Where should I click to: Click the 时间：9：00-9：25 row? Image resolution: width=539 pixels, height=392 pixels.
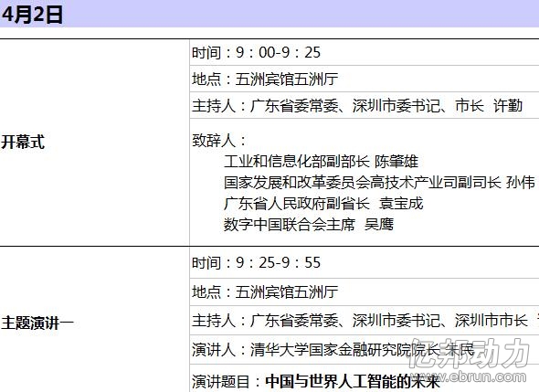point(365,52)
